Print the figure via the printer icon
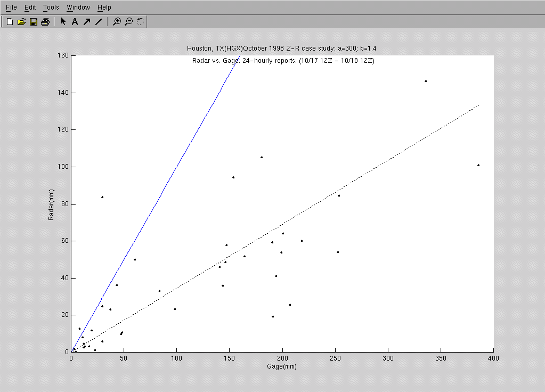 pos(45,21)
